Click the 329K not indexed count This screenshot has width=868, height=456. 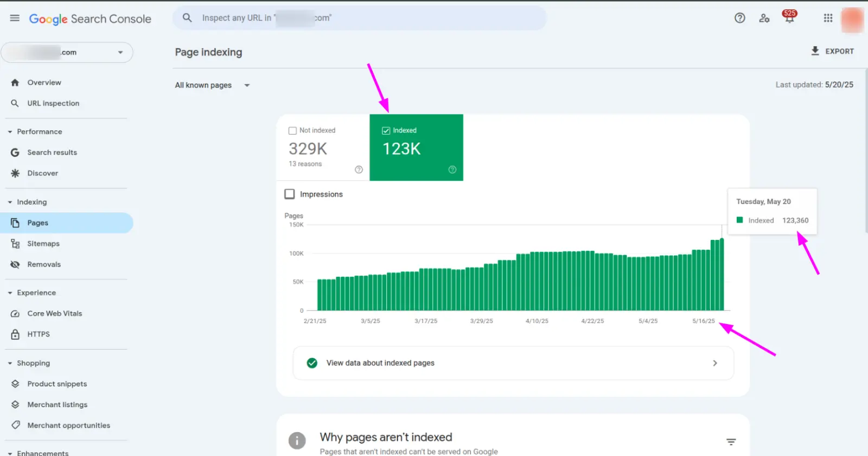click(x=308, y=149)
